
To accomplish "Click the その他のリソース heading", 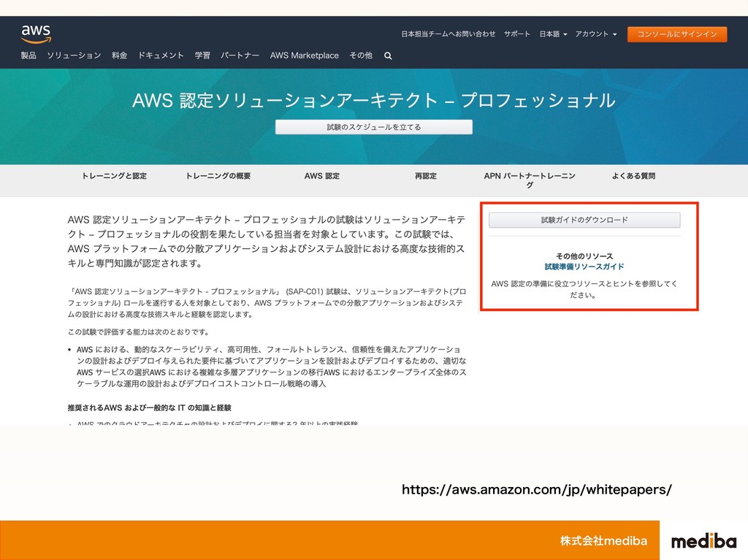I will point(584,256).
